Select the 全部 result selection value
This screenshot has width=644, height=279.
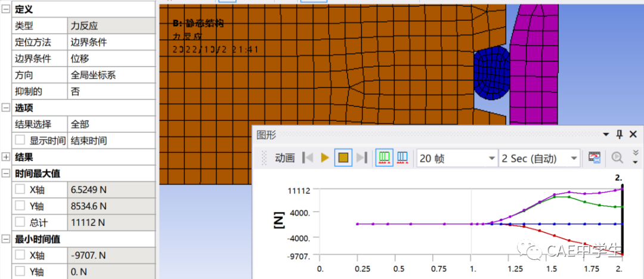111,125
